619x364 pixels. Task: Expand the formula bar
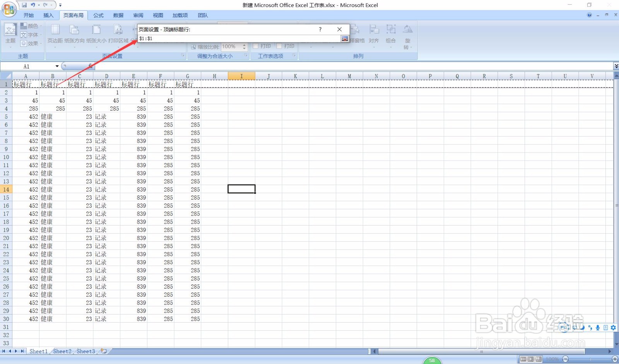616,67
